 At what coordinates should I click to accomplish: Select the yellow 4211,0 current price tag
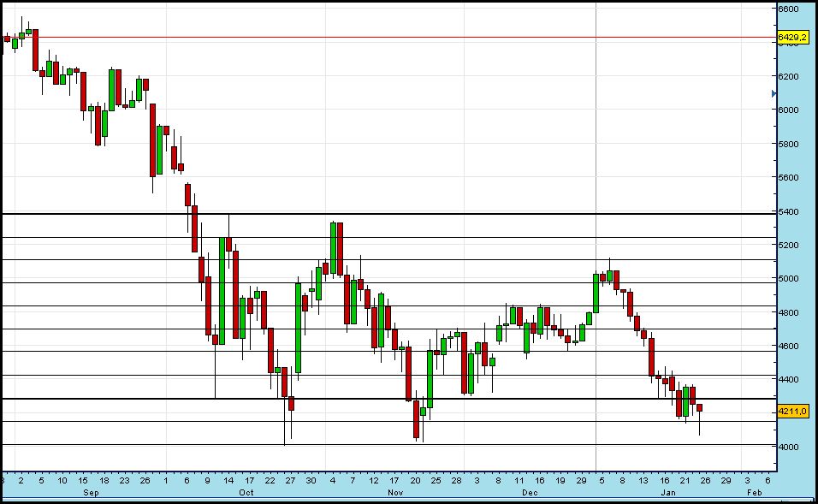click(x=792, y=411)
